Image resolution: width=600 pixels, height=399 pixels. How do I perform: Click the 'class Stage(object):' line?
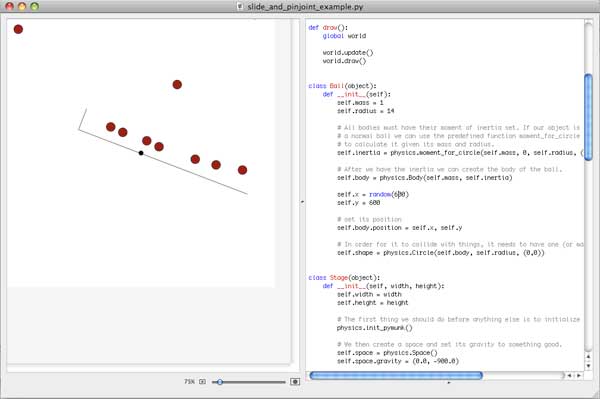(x=344, y=278)
